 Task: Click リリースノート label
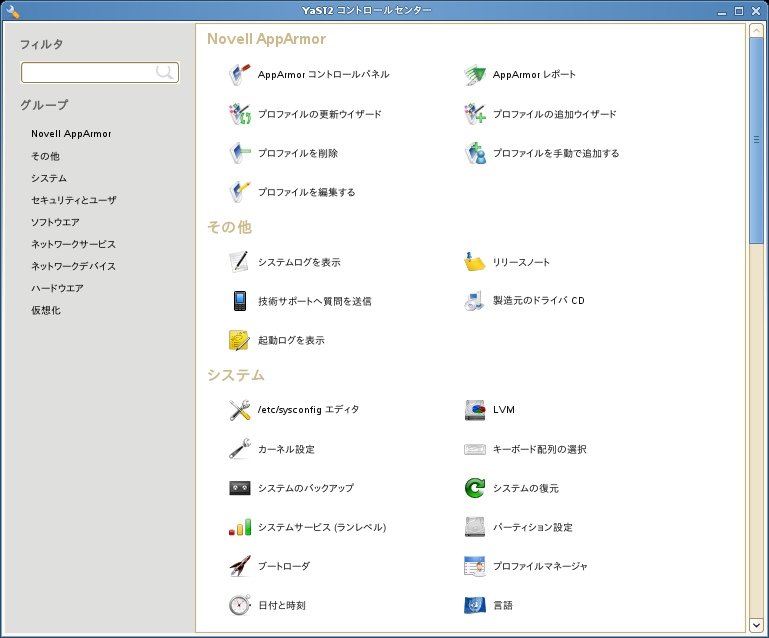[521, 262]
